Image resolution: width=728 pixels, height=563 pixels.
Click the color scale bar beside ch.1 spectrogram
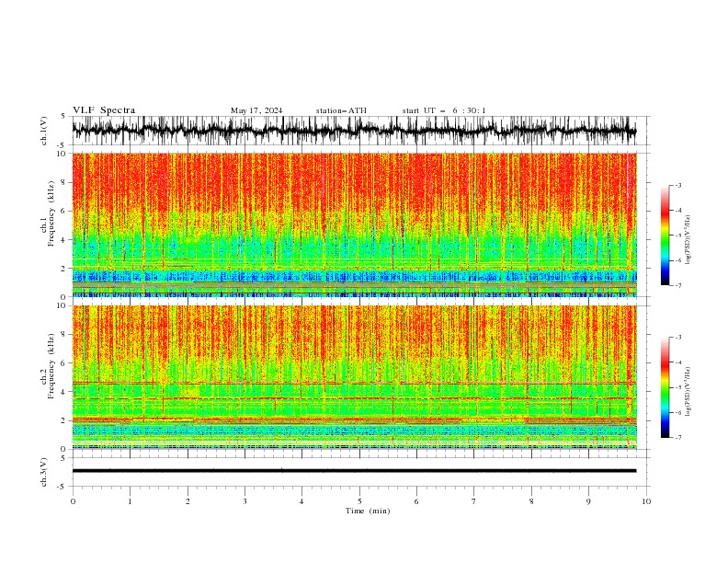665,236
